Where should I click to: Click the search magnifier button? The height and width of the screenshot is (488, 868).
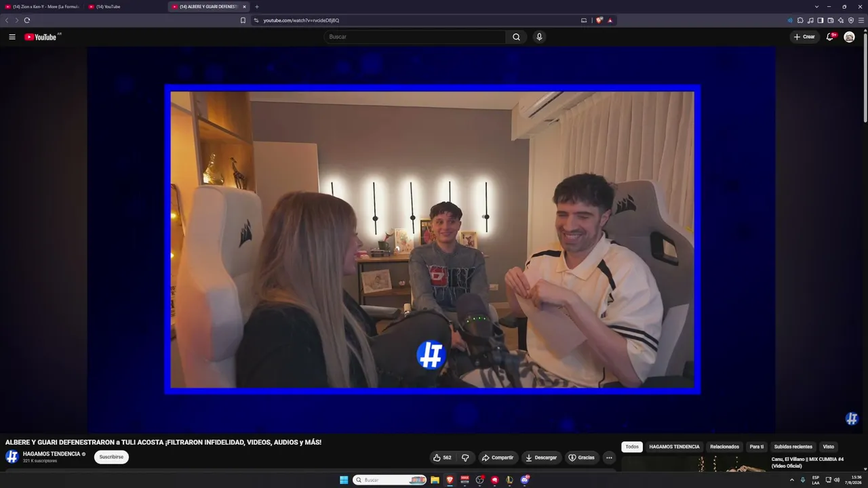[516, 37]
